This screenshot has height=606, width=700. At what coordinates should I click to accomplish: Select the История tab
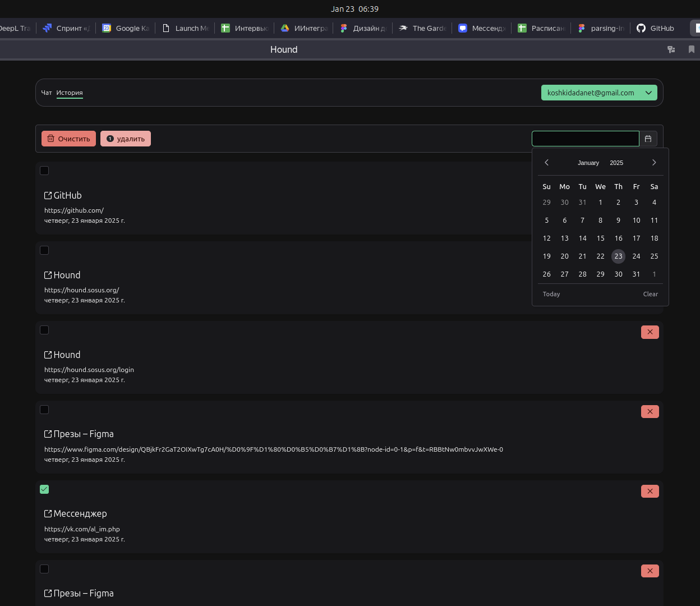click(70, 93)
